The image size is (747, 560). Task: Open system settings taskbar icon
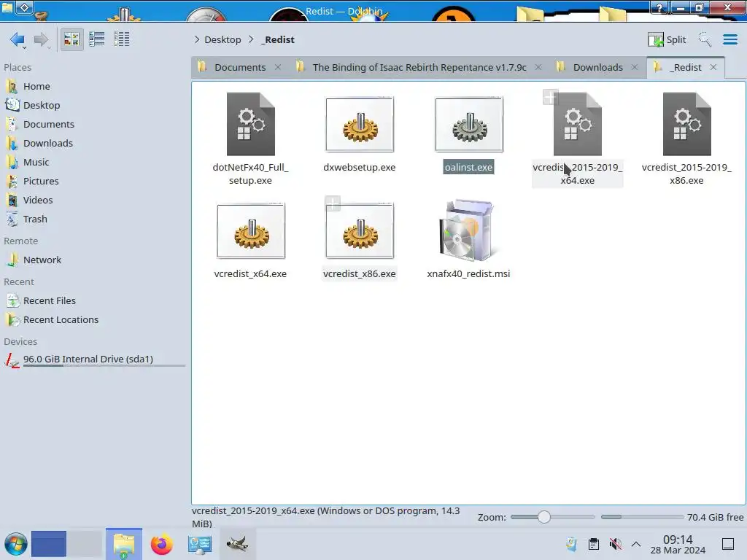199,544
